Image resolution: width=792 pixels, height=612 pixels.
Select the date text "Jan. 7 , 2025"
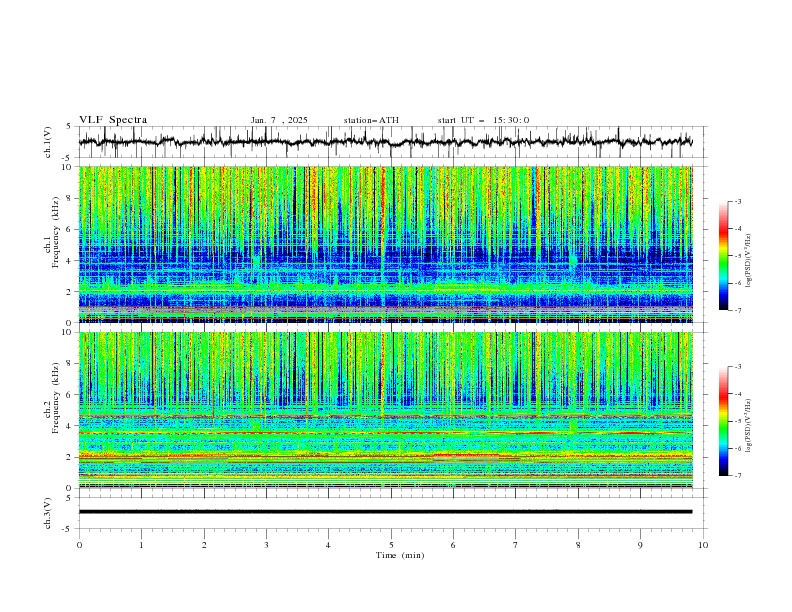click(x=279, y=120)
